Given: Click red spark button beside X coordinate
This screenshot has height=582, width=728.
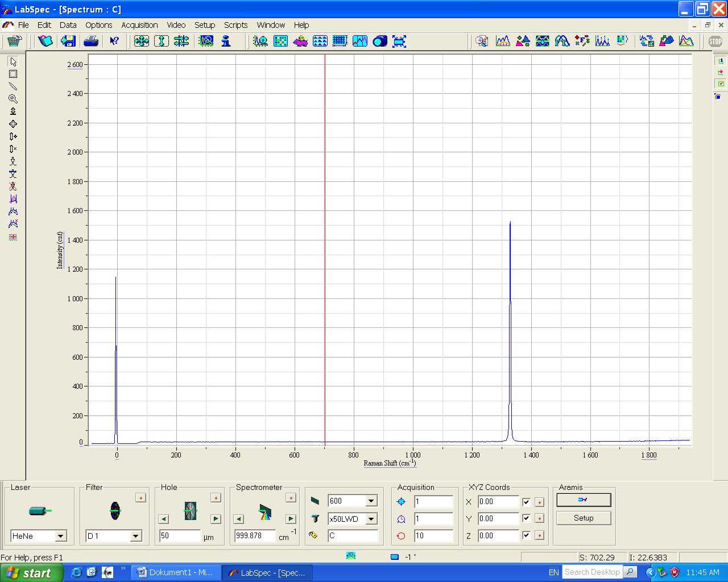Looking at the screenshot, I should 540,502.
